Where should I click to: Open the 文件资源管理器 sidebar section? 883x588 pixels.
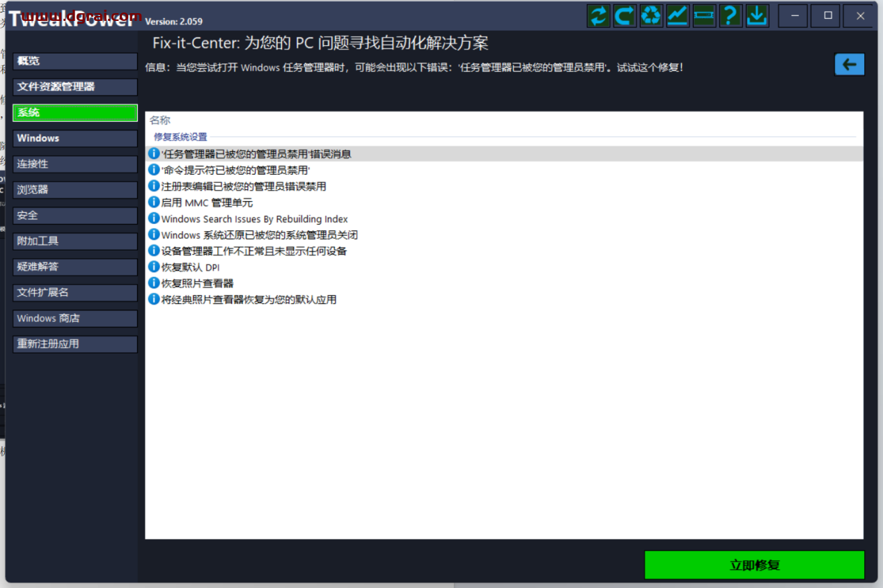pos(75,87)
